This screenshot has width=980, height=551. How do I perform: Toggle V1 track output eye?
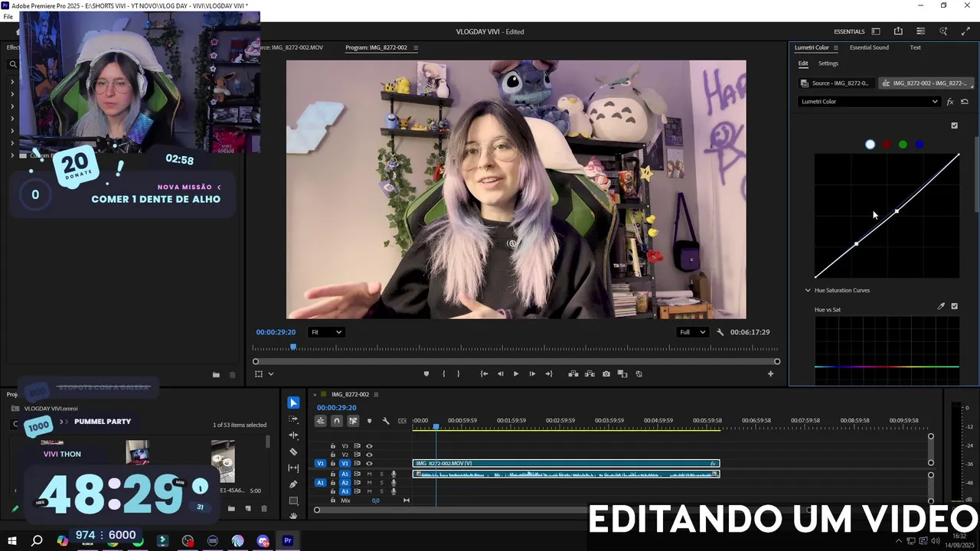(369, 464)
